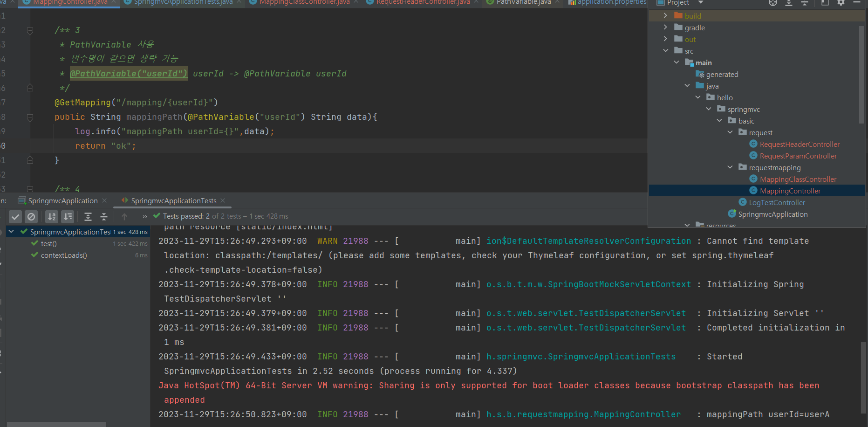Click RequestHeaderController class icon

point(753,144)
